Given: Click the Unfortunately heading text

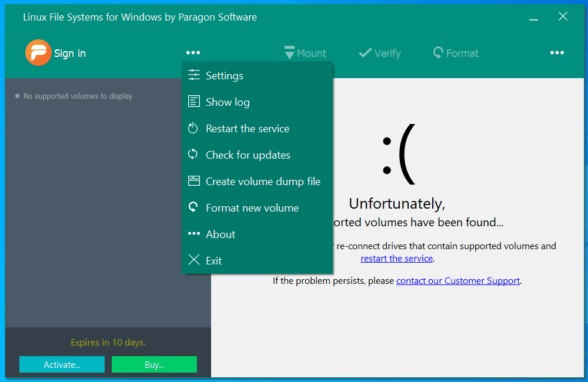Looking at the screenshot, I should 397,204.
